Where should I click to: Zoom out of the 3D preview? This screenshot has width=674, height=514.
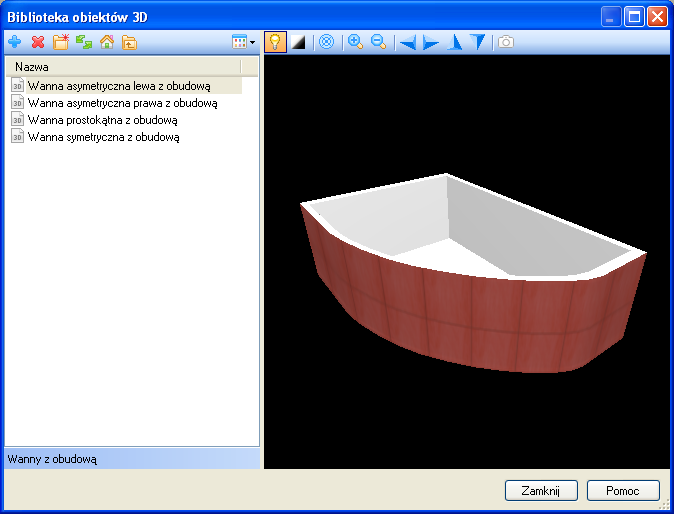coord(378,42)
